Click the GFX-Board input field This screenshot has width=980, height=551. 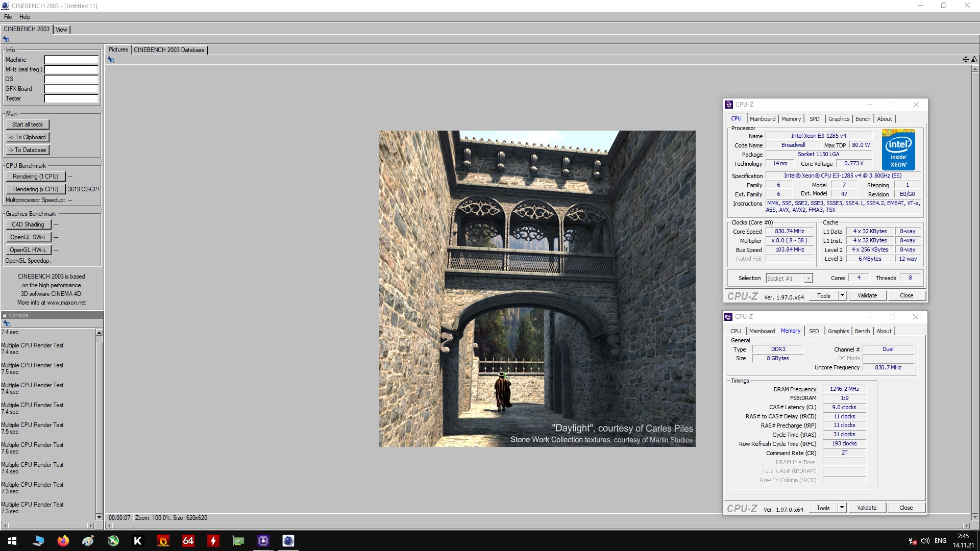(71, 89)
